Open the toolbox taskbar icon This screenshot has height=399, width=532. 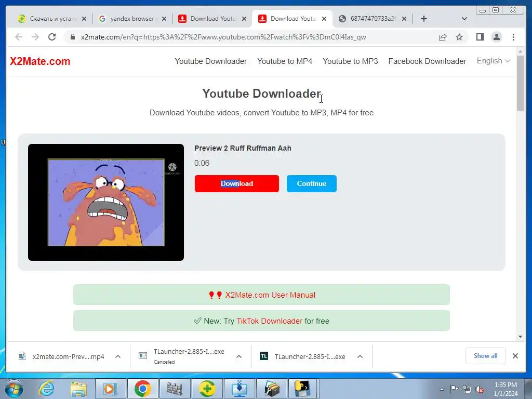click(271, 389)
